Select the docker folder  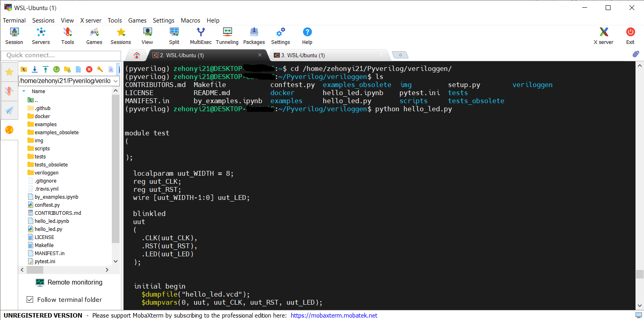(x=42, y=116)
